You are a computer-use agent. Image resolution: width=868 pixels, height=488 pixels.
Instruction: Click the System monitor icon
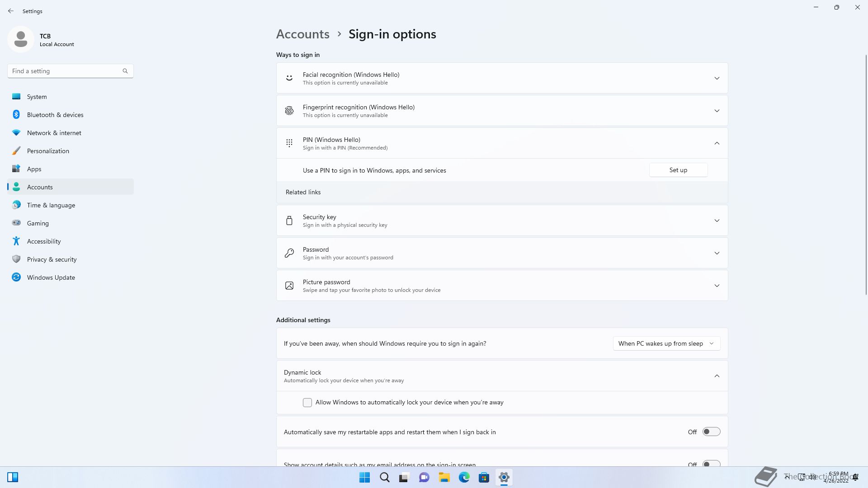(16, 97)
